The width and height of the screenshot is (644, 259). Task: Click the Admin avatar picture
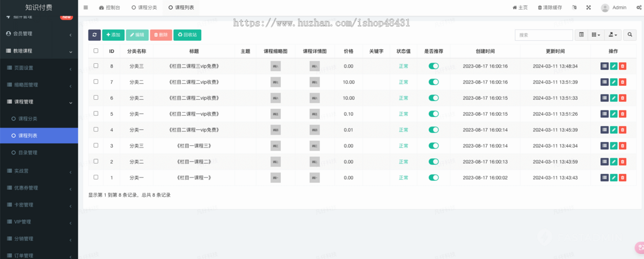605,8
